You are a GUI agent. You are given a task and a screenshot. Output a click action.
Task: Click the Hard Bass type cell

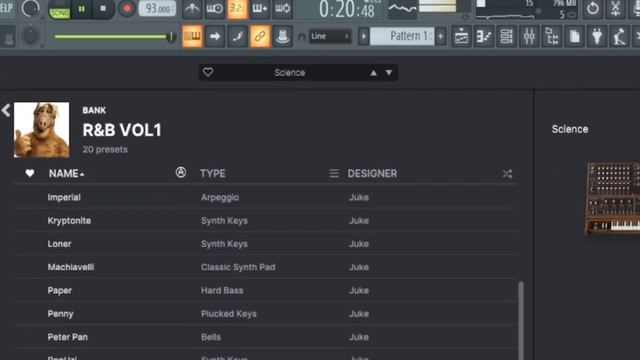(x=222, y=290)
